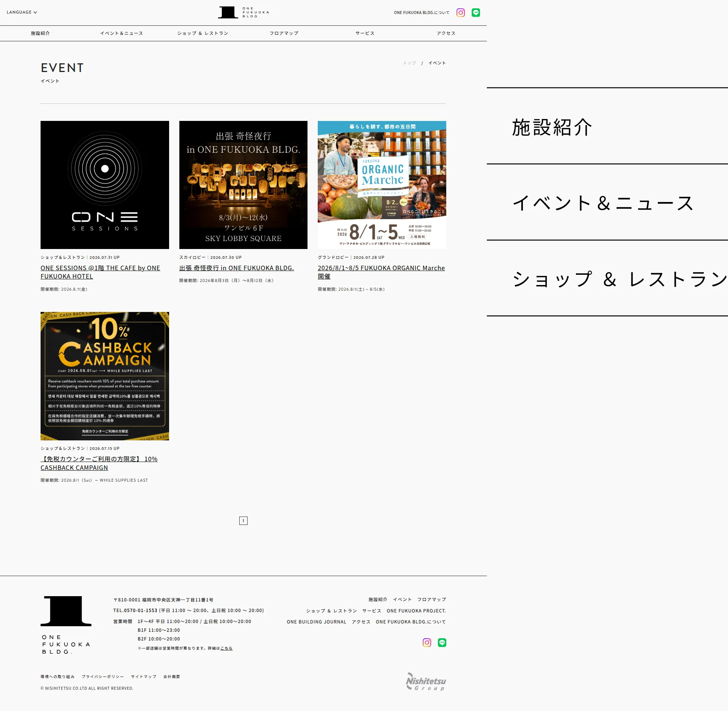Click the イベント link in the footer
The image size is (728, 711).
click(x=402, y=600)
